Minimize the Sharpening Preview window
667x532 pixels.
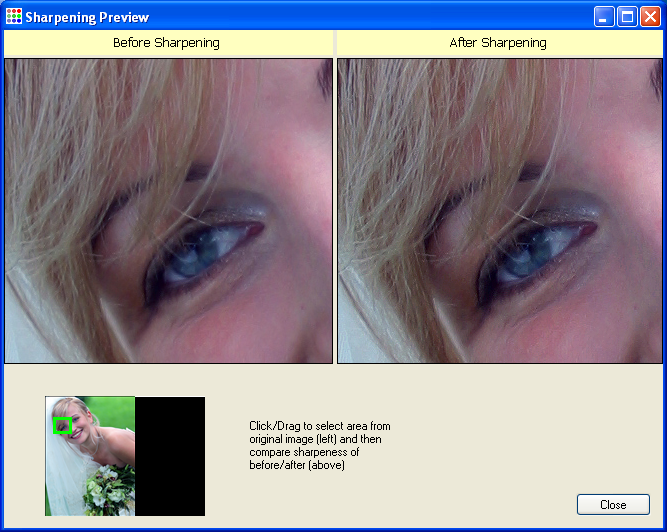pyautogui.click(x=604, y=17)
